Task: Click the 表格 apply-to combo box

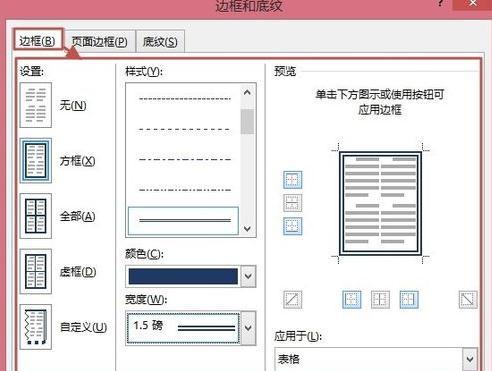Action: (x=376, y=359)
